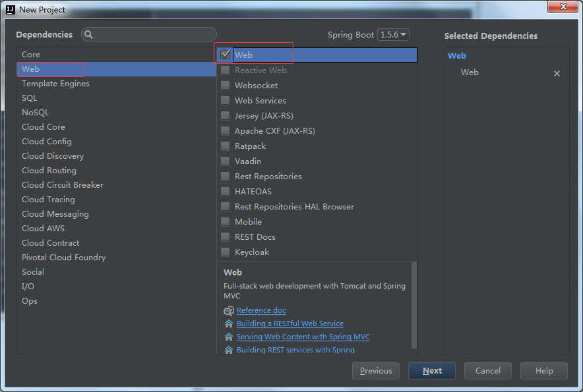Screen dimensions: 583x392
Task: Check the Keycloak checkbox
Action: (226, 252)
